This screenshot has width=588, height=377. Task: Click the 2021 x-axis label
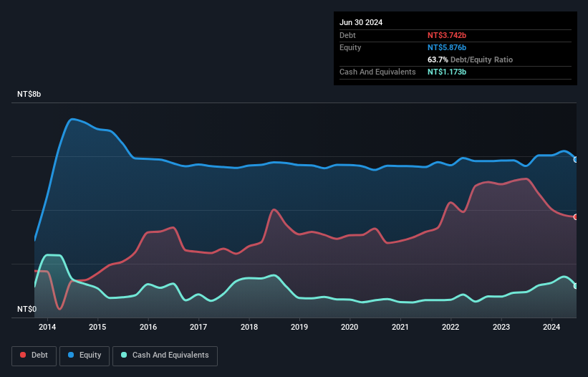coord(400,327)
